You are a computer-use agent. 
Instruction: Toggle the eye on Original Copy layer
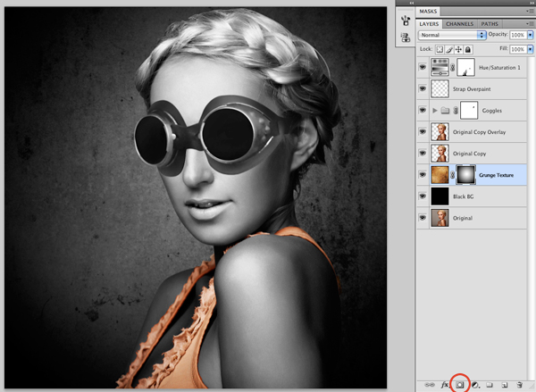(x=423, y=153)
